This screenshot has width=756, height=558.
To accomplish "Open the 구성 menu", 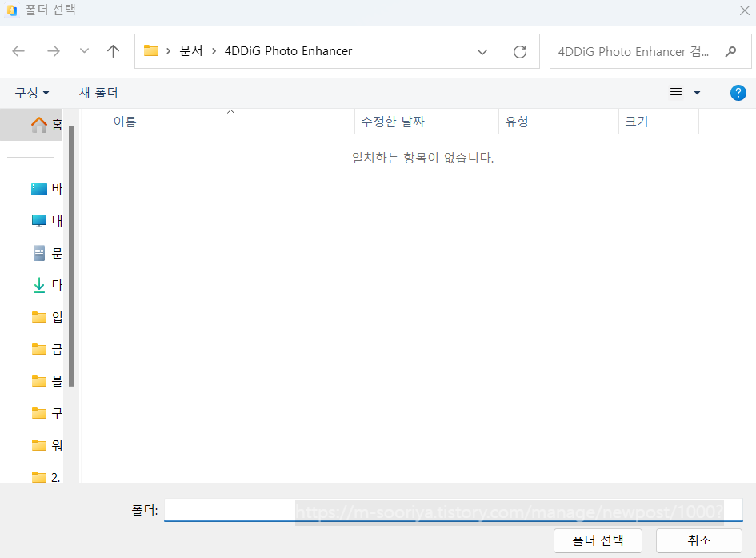I will [x=32, y=93].
